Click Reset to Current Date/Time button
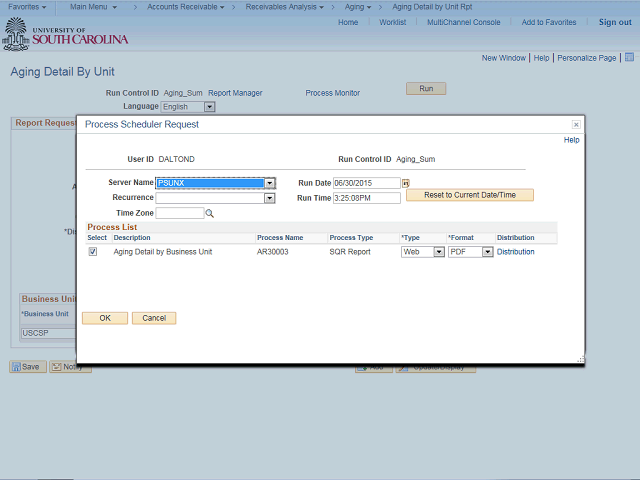This screenshot has width=640, height=480. [x=470, y=195]
